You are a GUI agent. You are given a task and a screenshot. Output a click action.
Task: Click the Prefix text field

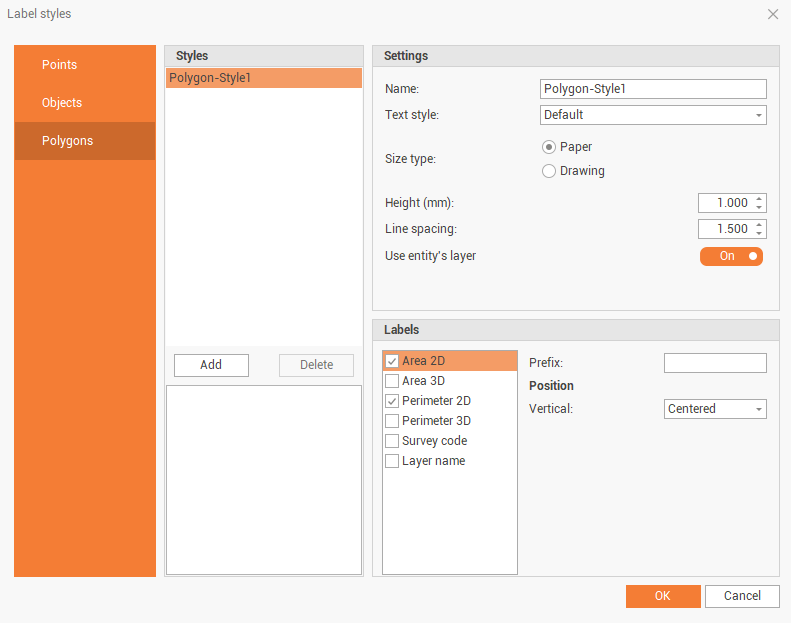pos(715,363)
